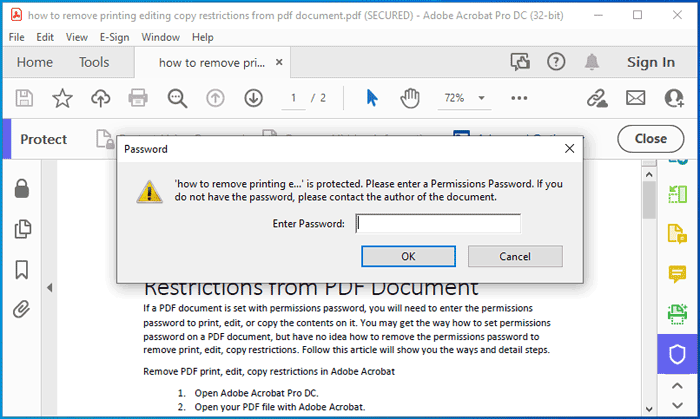This screenshot has width=700, height=419.
Task: Open the notifications bell
Action: point(592,62)
